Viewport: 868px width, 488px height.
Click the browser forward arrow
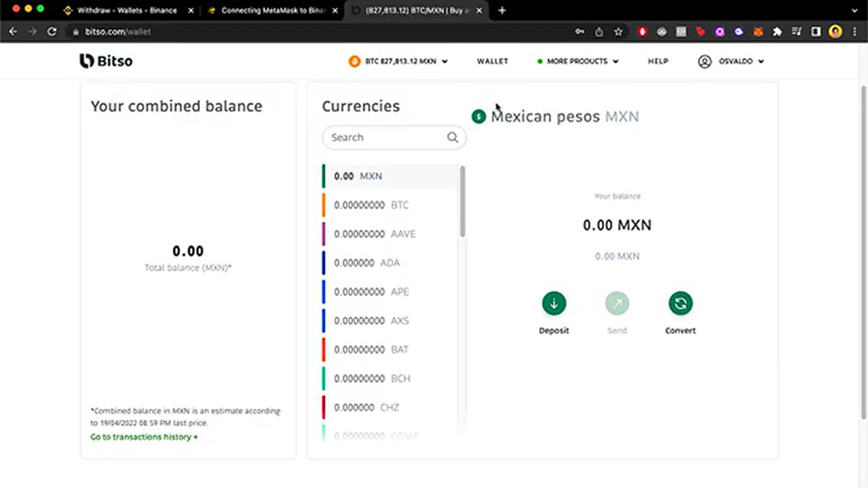33,32
